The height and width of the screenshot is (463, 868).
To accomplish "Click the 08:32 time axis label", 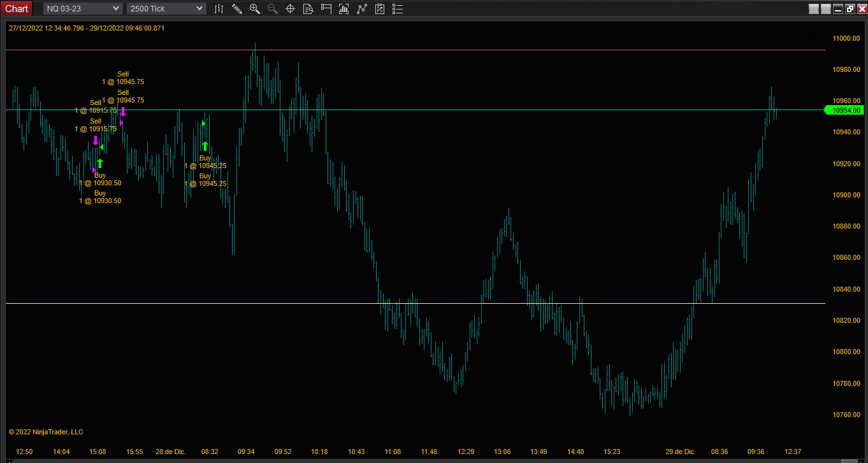I will point(210,452).
